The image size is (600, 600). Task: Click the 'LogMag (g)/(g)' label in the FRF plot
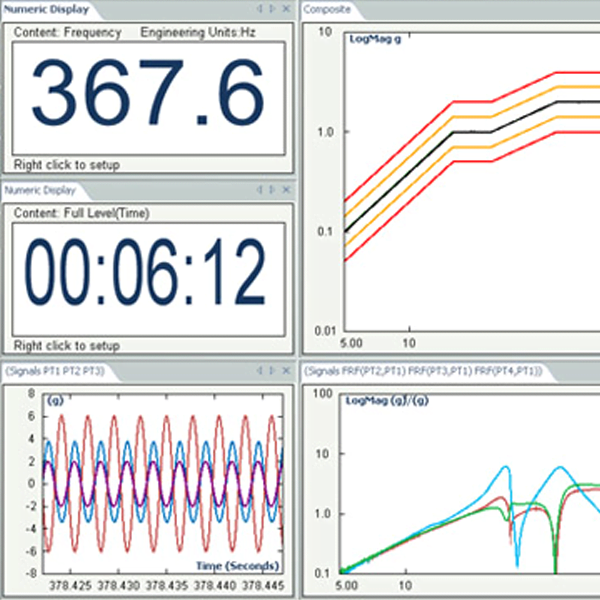pyautogui.click(x=387, y=401)
